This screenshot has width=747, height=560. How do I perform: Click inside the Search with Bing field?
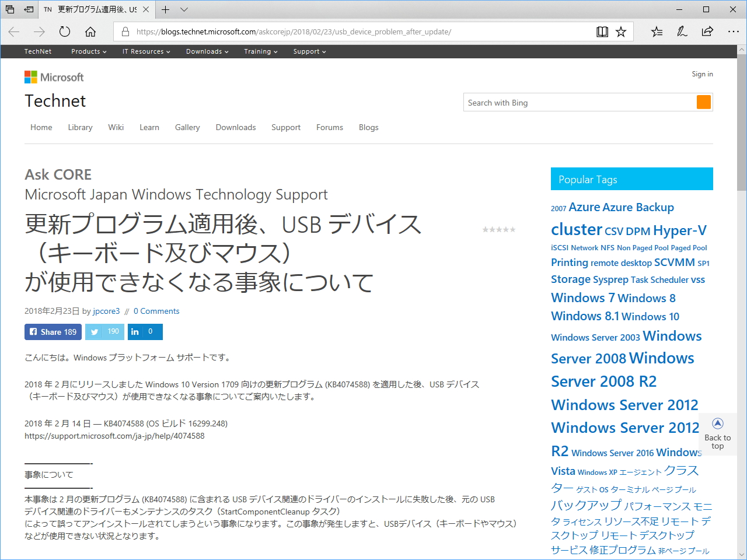coord(554,102)
